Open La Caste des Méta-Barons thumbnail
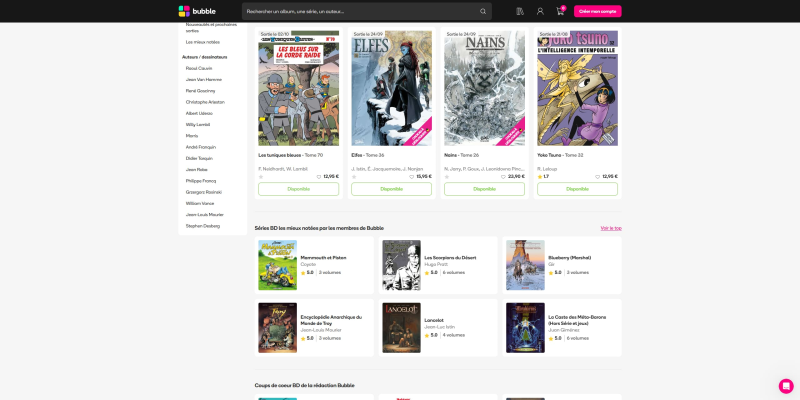Screen dimensions: 800x400 [525, 328]
